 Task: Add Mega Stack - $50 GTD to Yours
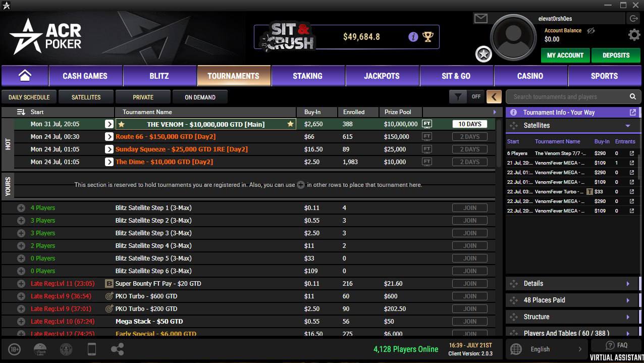(x=21, y=322)
